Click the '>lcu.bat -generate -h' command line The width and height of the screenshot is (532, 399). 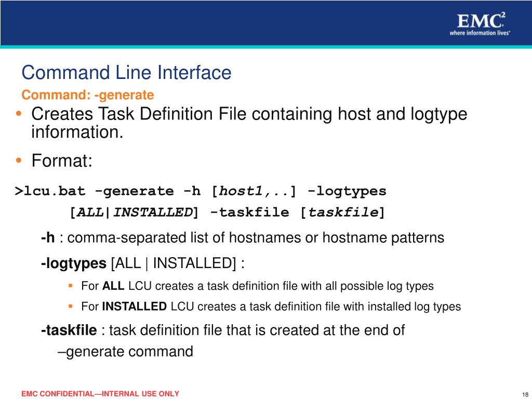(201, 191)
